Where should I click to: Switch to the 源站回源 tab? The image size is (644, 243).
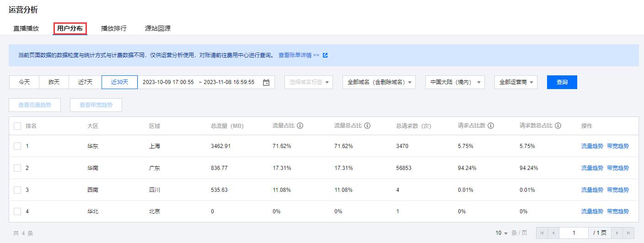tap(158, 28)
